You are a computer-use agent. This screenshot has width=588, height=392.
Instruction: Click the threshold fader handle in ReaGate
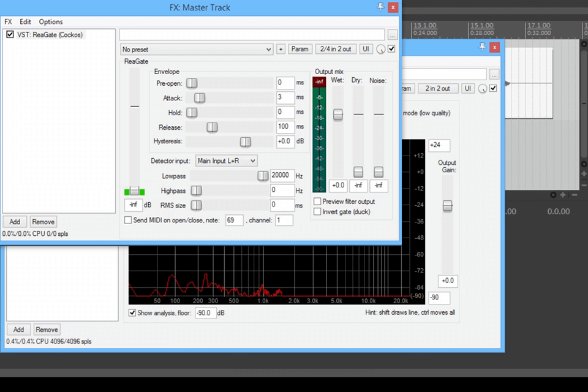tap(135, 190)
